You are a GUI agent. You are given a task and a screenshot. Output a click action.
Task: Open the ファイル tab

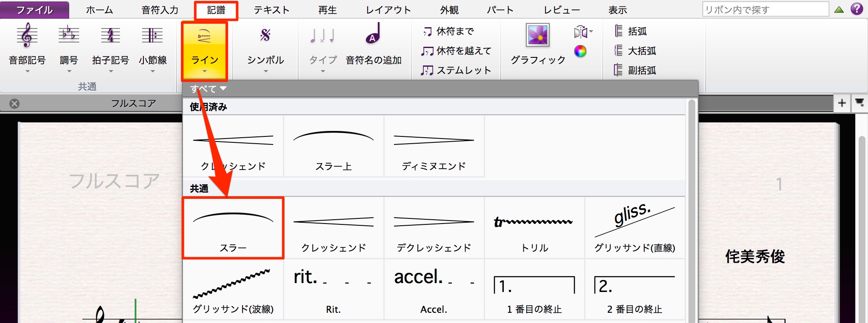click(34, 10)
